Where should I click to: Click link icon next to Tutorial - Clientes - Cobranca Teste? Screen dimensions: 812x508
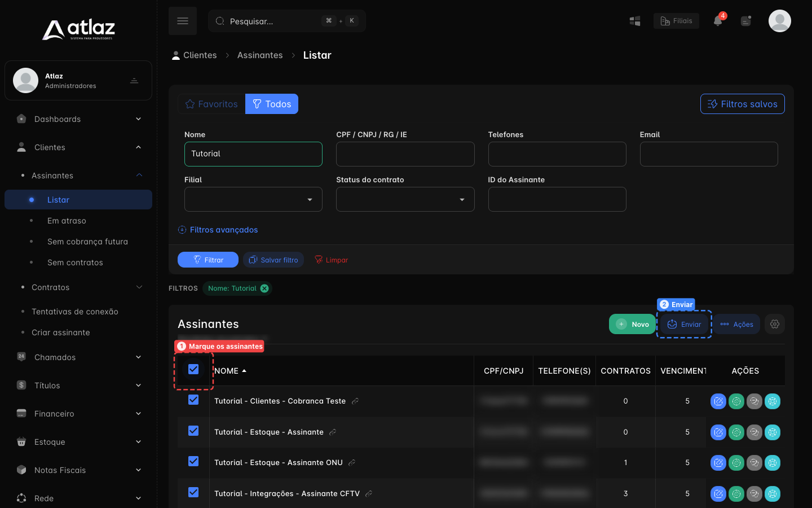355,401
